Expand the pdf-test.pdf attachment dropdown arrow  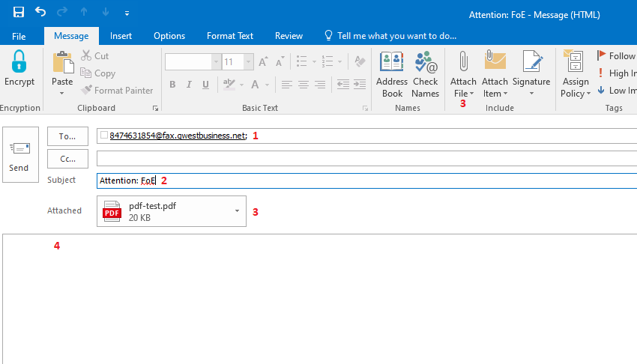click(x=238, y=211)
